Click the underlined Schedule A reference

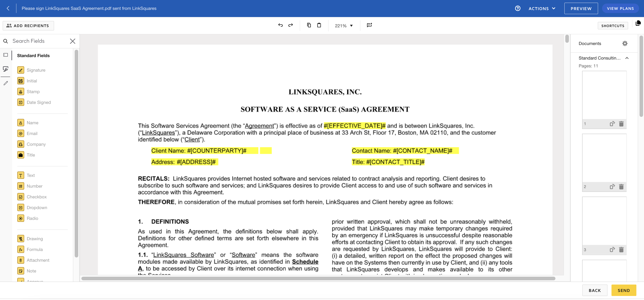(305, 262)
